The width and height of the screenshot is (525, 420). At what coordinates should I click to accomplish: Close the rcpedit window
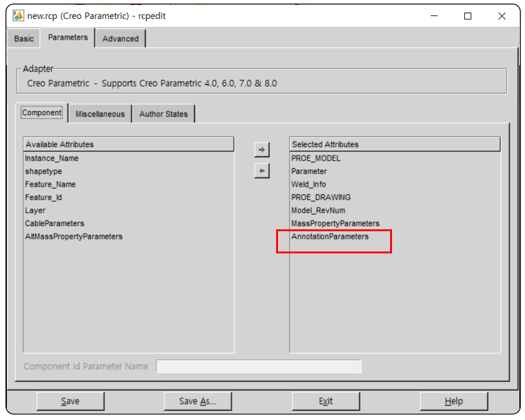tap(502, 16)
